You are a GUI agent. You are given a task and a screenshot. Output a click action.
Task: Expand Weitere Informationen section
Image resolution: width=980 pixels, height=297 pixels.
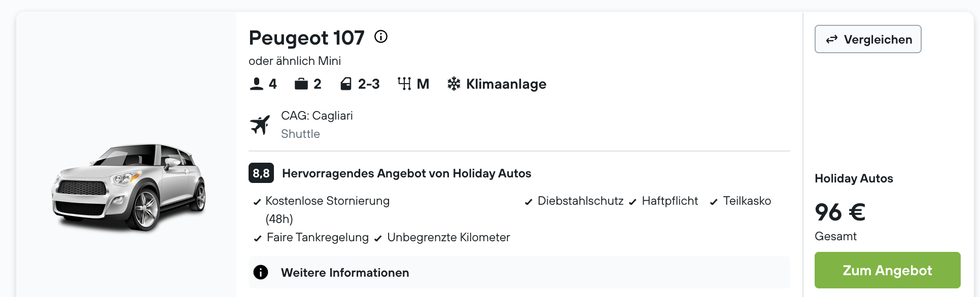tap(519, 272)
